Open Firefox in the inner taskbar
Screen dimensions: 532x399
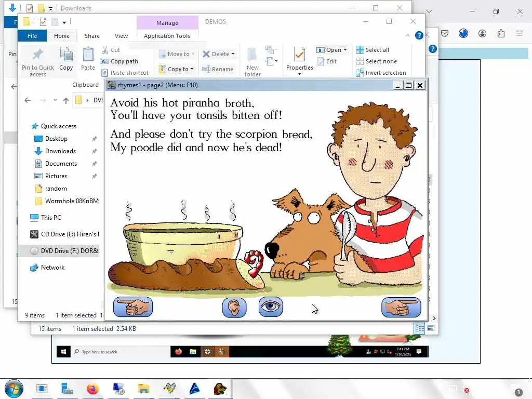(x=178, y=352)
